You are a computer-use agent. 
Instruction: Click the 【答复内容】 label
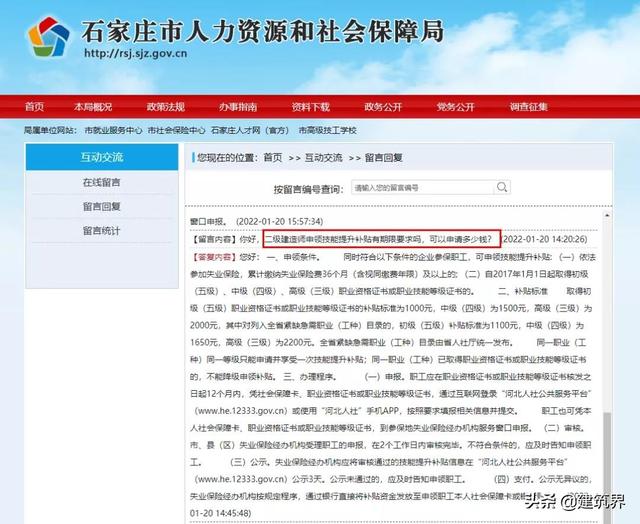pos(214,257)
